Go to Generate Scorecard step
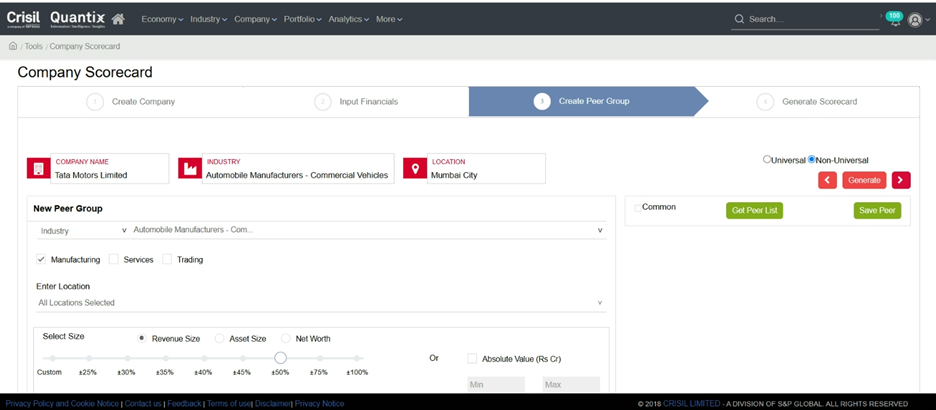 pyautogui.click(x=807, y=101)
